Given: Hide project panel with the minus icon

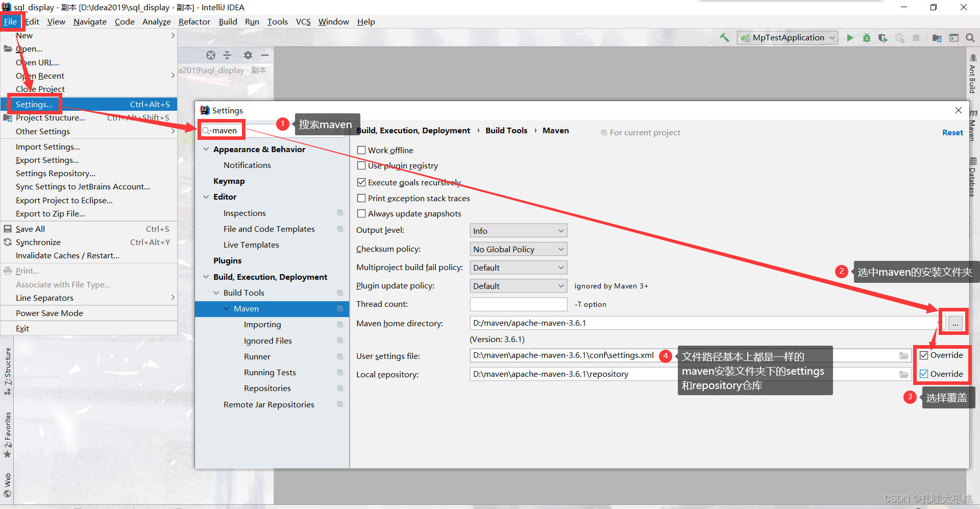Looking at the screenshot, I should coord(265,55).
